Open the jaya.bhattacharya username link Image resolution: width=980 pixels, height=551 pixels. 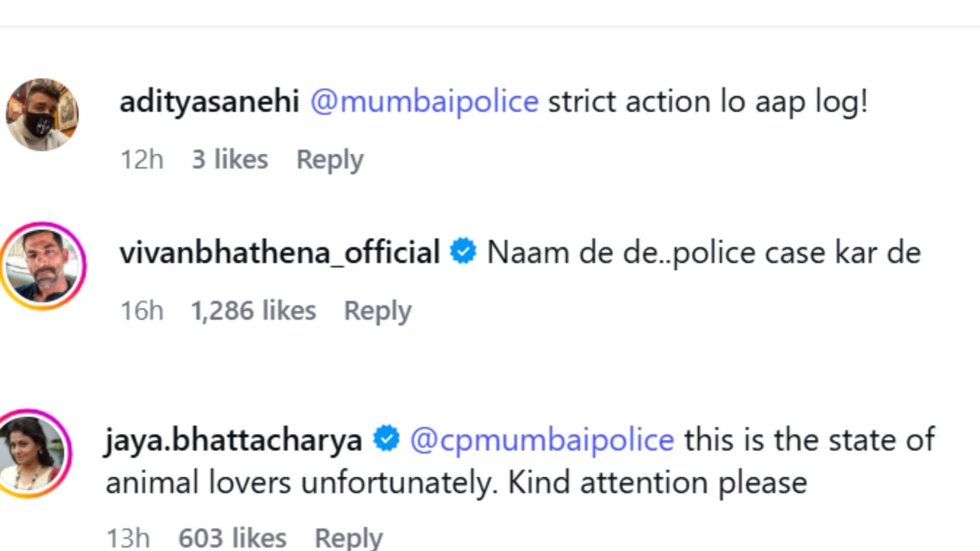pyautogui.click(x=233, y=440)
